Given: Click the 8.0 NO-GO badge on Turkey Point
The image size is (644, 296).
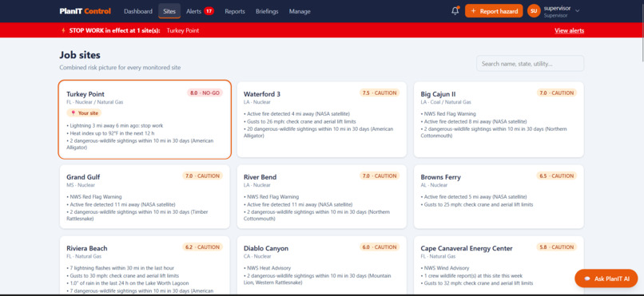Looking at the screenshot, I should pos(205,93).
